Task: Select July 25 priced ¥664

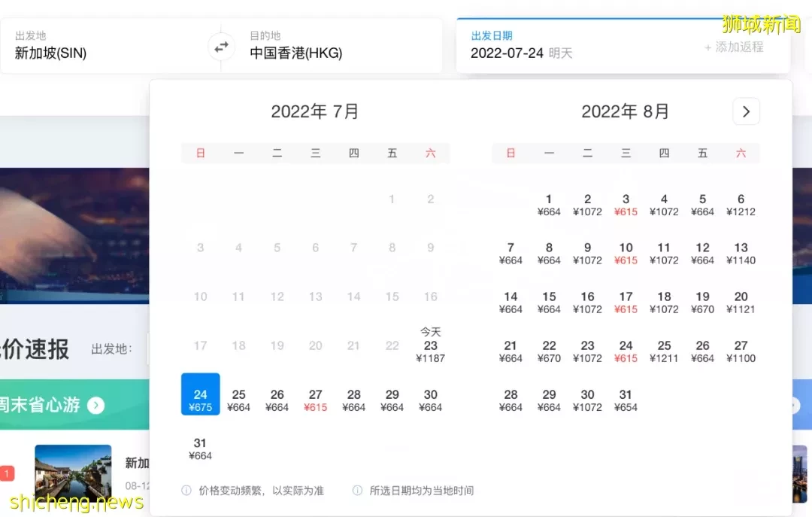Action: pos(239,400)
